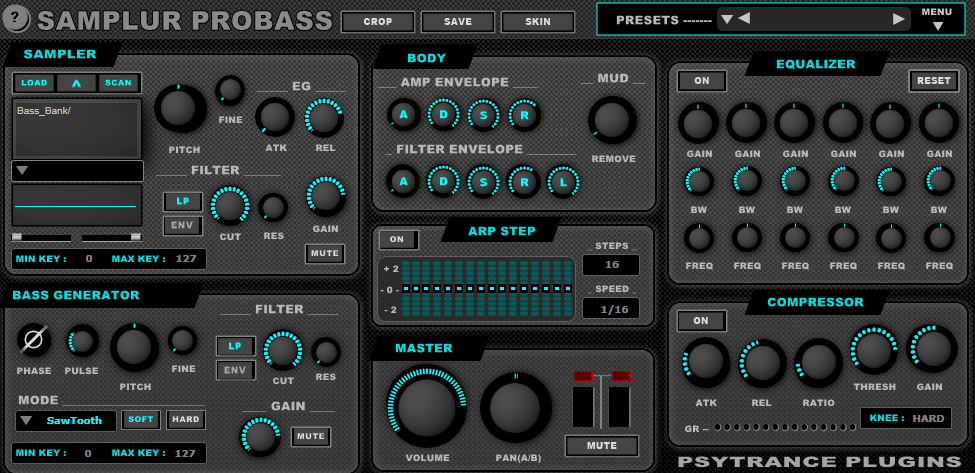Click the Compressor THRESH knob

(x=874, y=349)
